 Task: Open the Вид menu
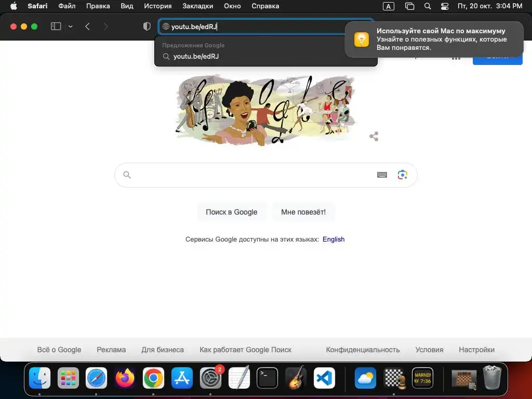point(127,6)
